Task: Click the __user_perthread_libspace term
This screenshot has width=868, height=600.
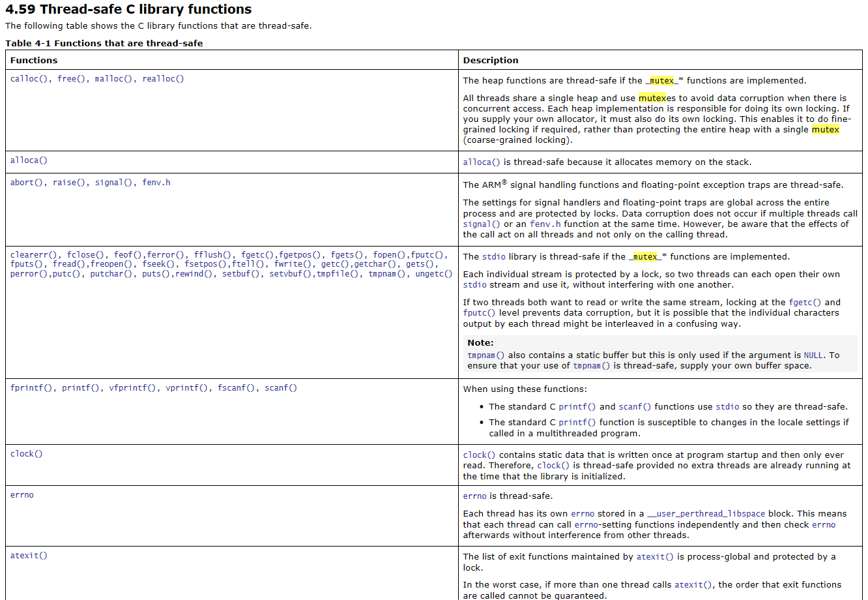Action: (706, 514)
